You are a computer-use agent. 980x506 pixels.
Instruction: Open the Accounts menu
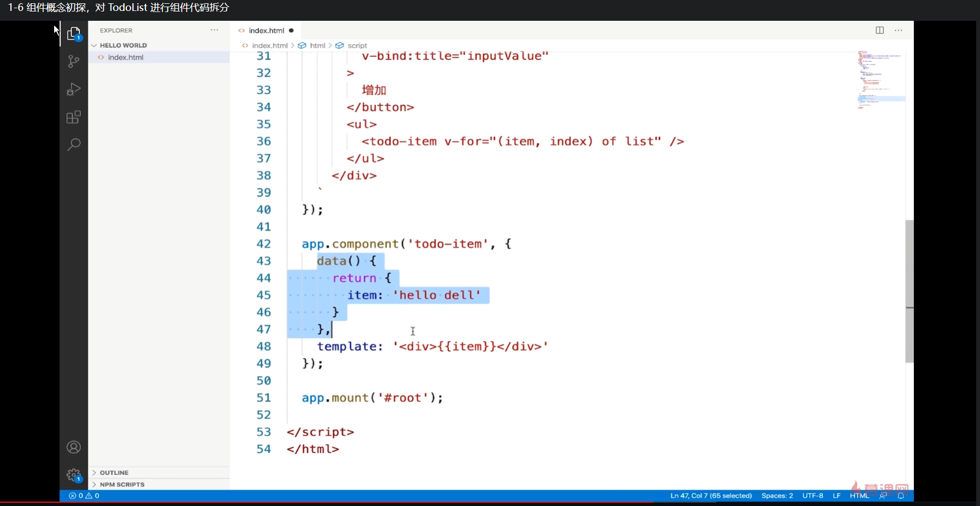coord(74,447)
